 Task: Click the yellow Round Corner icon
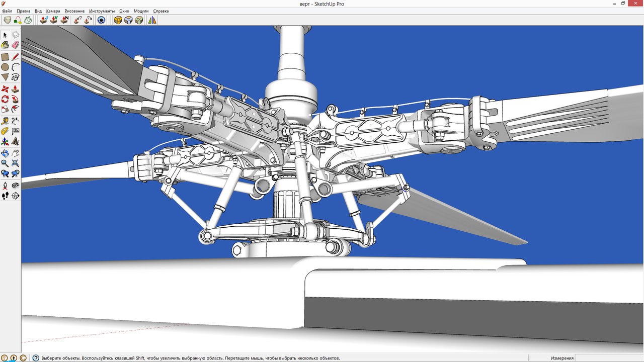118,20
